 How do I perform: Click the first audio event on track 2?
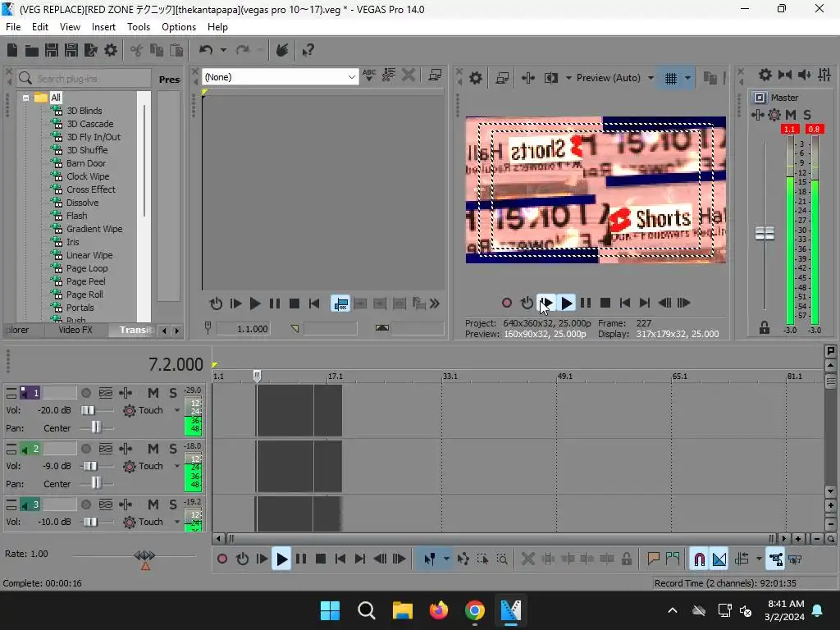[x=285, y=466]
